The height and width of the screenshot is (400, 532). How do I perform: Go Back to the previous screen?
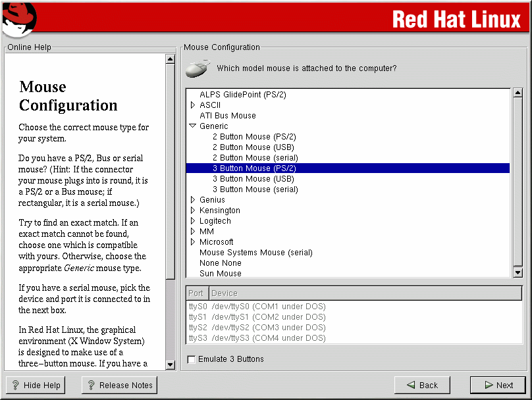[x=422, y=385]
